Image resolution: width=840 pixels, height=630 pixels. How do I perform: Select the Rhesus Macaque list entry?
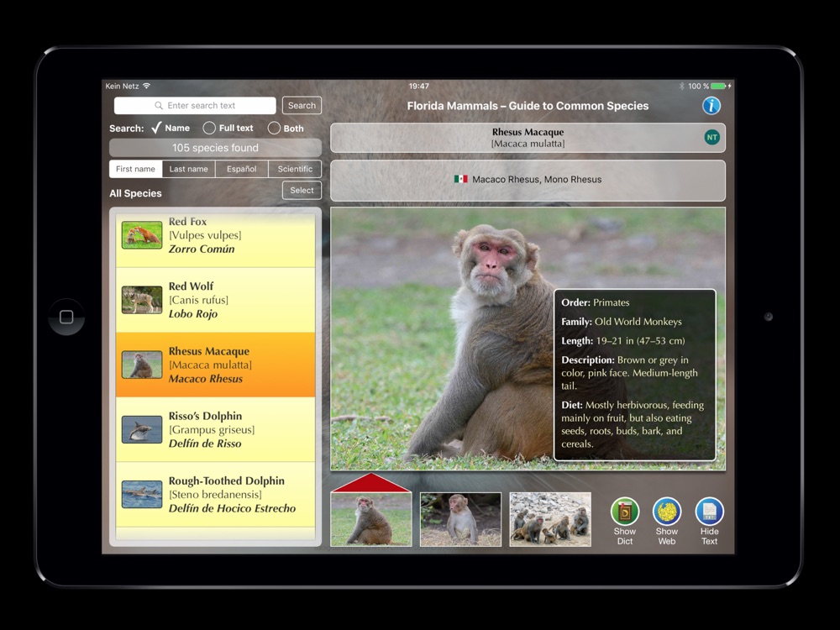pyautogui.click(x=215, y=365)
